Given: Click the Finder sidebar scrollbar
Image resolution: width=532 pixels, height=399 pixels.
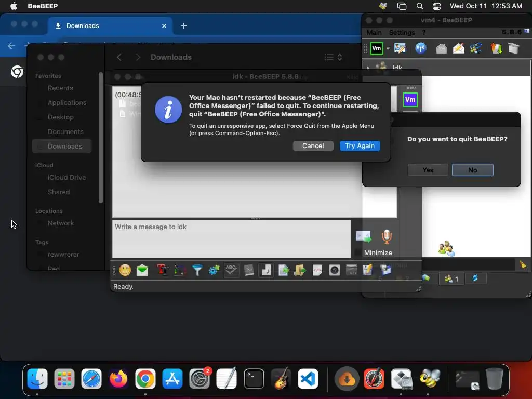Looking at the screenshot, I should (x=101, y=138).
